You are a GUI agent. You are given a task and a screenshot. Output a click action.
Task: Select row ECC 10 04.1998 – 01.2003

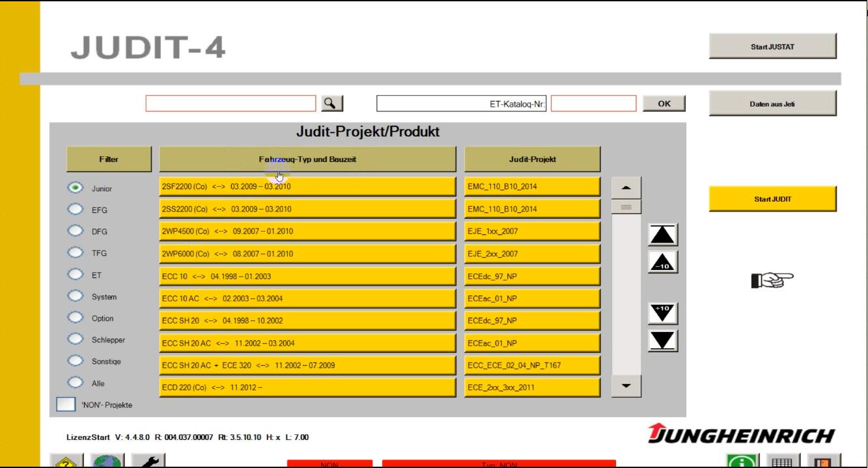(307, 276)
